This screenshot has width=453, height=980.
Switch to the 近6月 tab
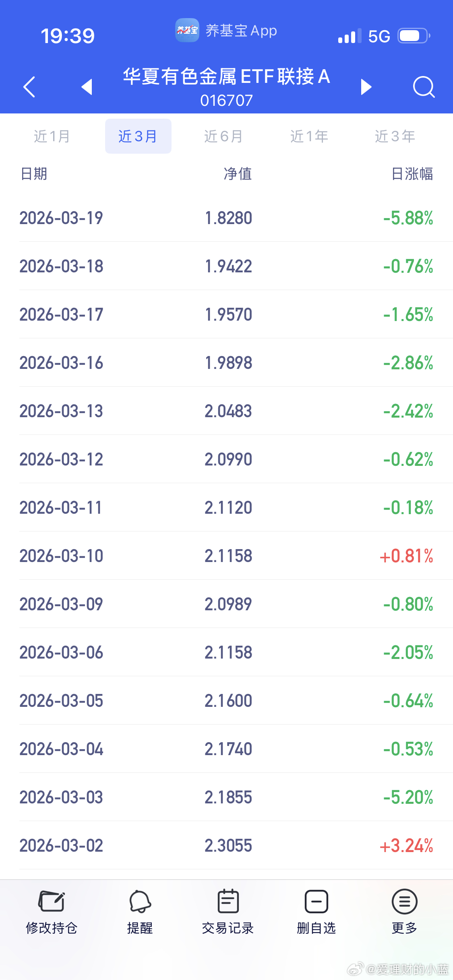(x=223, y=136)
